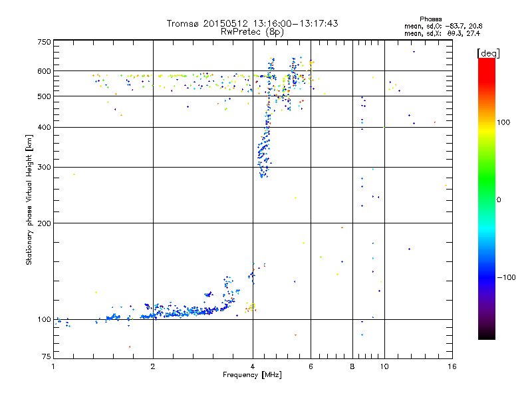Viewport: 532px width, 399px height.
Task: Click the "[deg]" colorbar unit label
Action: coord(488,53)
